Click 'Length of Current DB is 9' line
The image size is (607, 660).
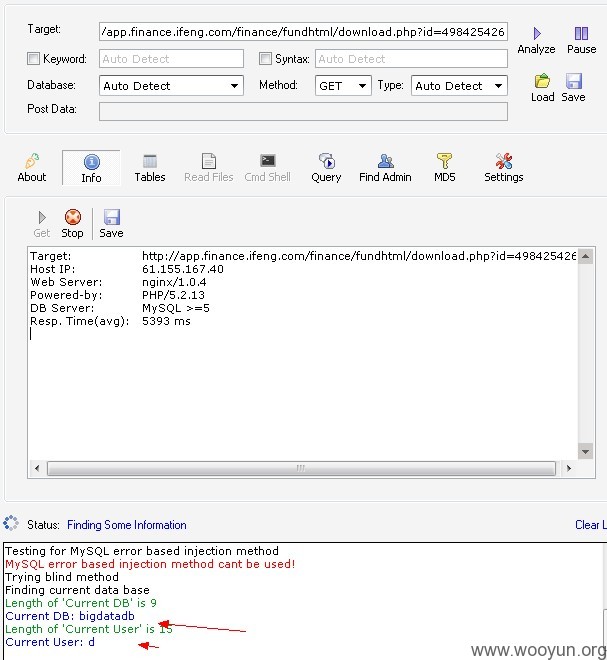81,603
